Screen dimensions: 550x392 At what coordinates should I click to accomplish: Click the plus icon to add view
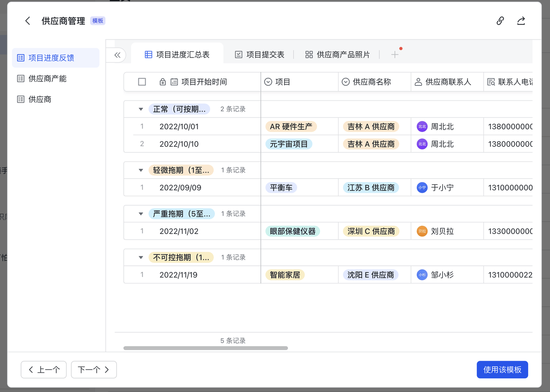pos(395,55)
